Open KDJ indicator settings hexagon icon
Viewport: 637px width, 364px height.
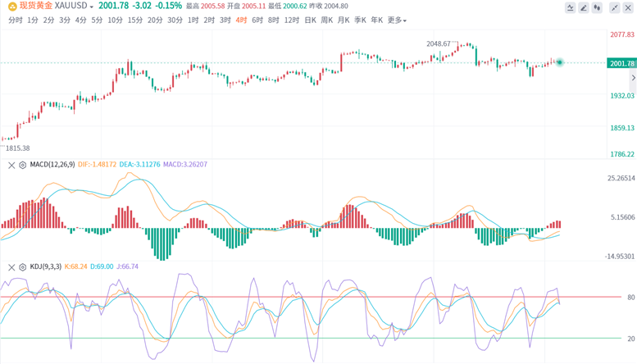pos(23,267)
